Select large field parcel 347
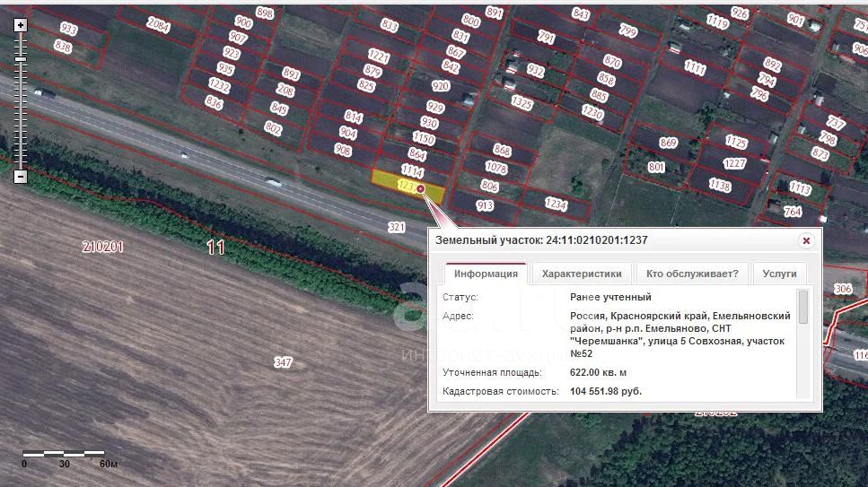 (283, 362)
